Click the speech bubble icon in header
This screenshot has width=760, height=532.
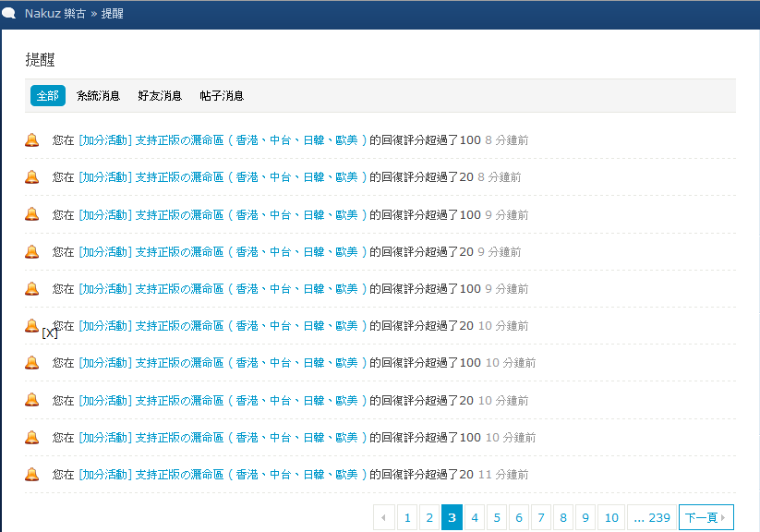tap(8, 13)
